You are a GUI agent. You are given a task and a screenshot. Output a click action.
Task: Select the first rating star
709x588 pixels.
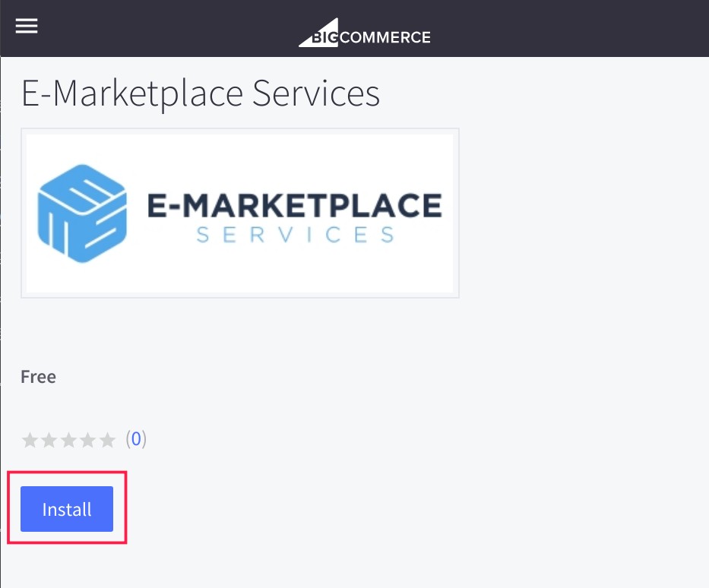tap(30, 440)
